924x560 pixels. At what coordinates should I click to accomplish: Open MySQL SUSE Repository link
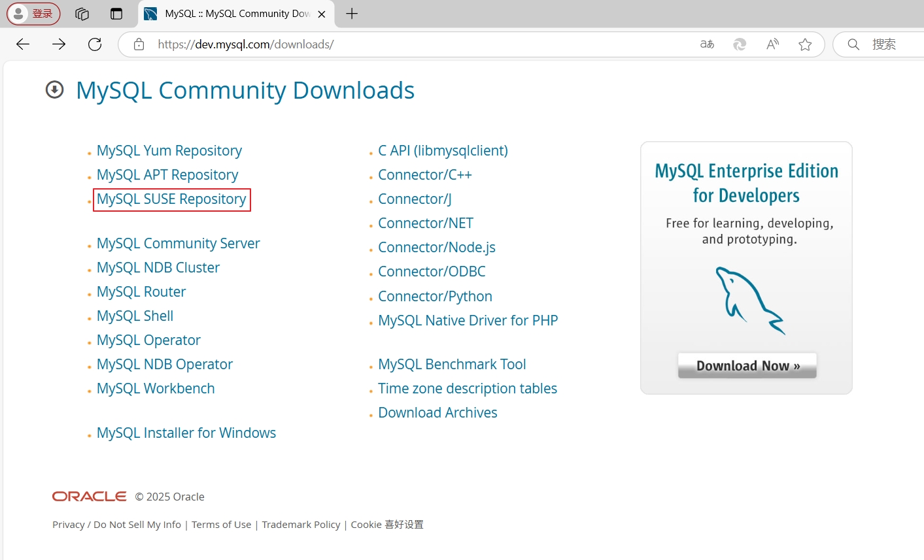(171, 199)
